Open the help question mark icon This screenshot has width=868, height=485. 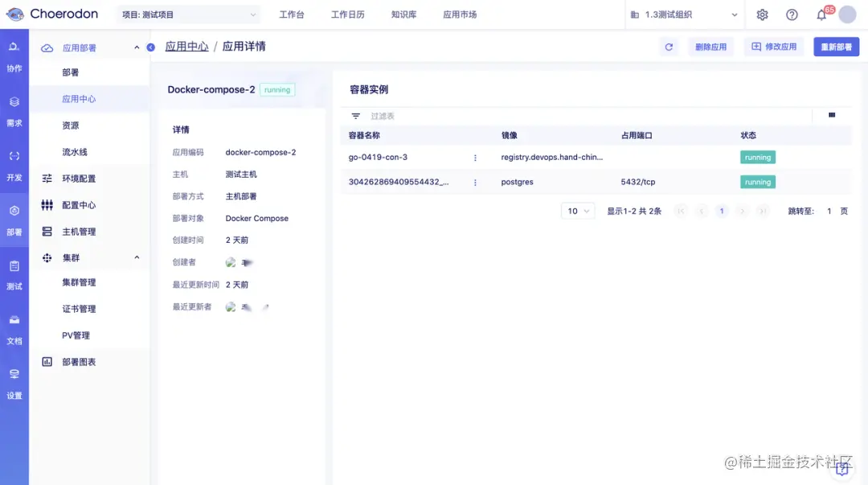pyautogui.click(x=792, y=15)
